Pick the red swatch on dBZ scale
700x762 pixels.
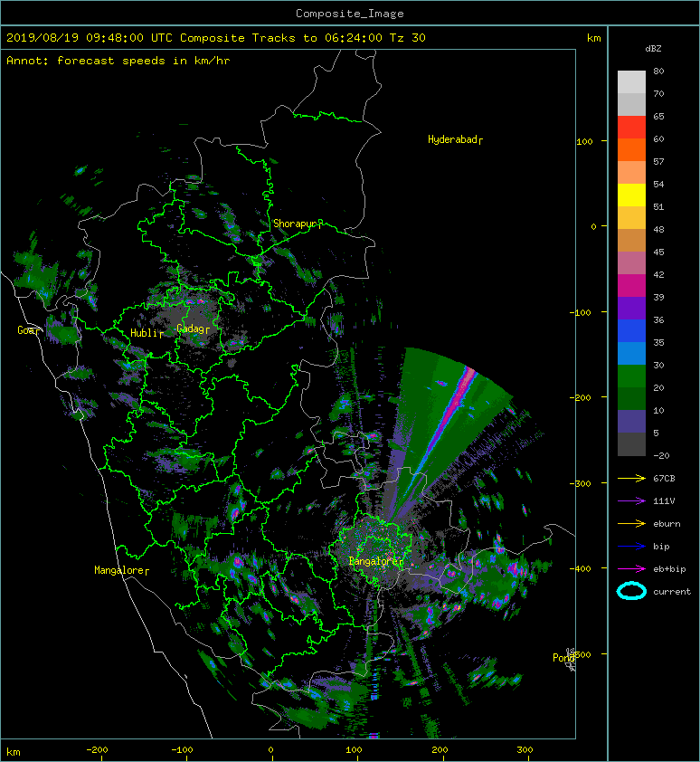631,128
